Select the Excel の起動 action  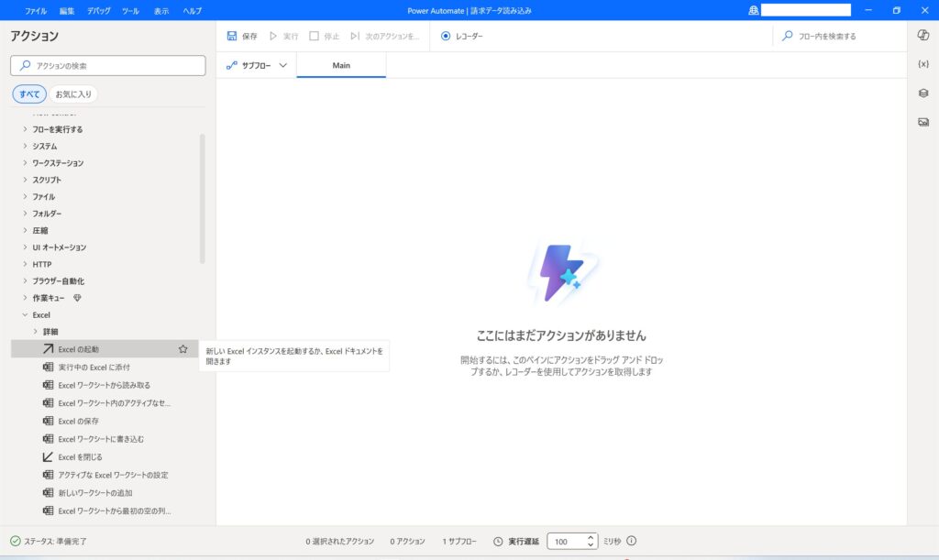click(x=105, y=349)
